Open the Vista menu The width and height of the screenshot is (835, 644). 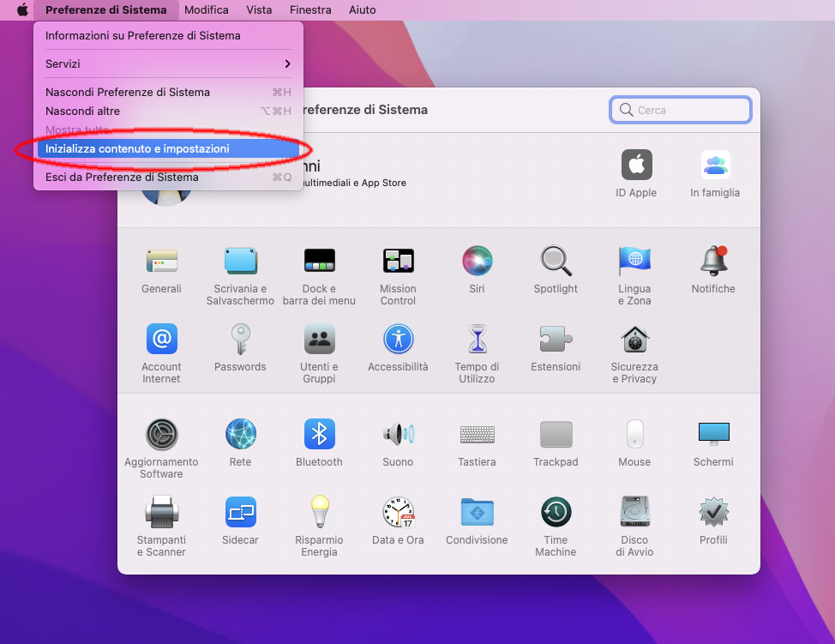point(259,9)
